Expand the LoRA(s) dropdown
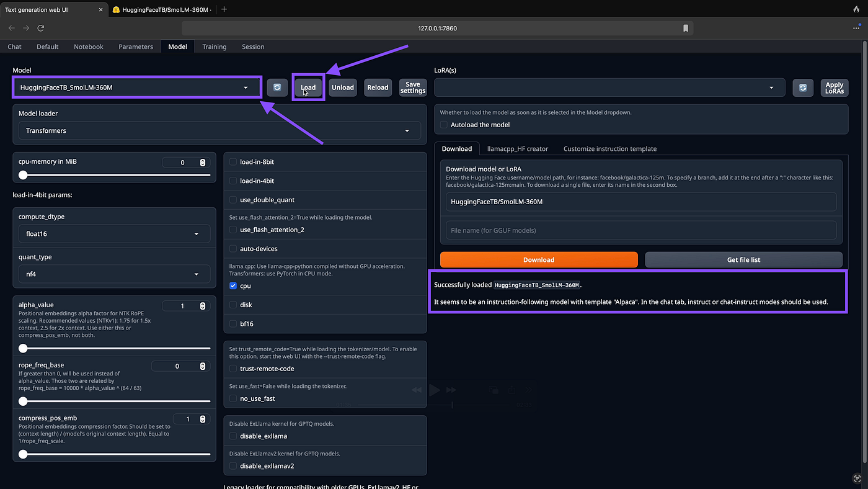 pos(609,87)
